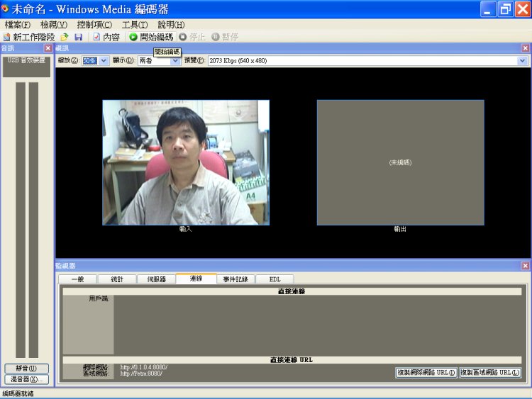Click the 複製區域網路 URL button
The image size is (532, 399).
489,373
